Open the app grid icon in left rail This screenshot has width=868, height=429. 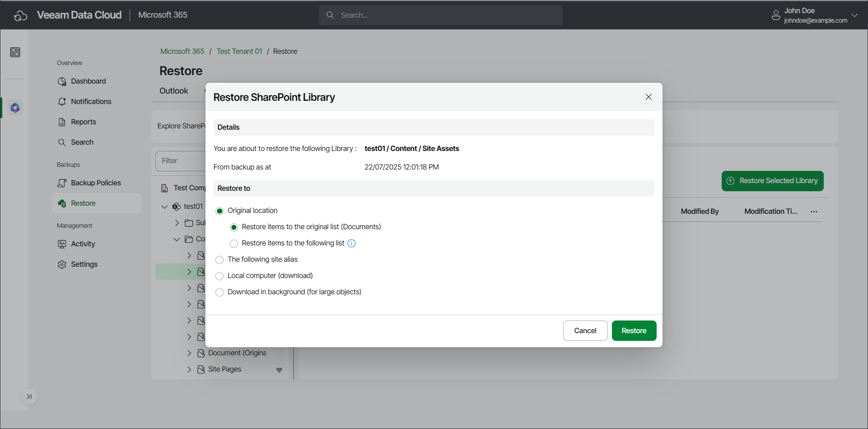click(15, 52)
